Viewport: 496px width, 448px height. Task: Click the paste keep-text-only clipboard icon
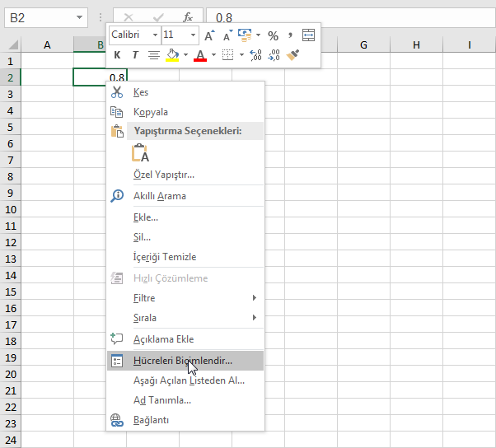140,152
